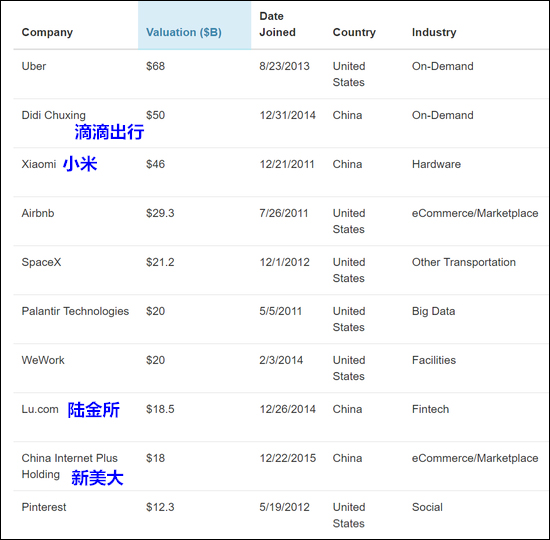Viewport: 550px width, 540px height.
Task: Click WeWork's United States country cell
Action: [349, 368]
